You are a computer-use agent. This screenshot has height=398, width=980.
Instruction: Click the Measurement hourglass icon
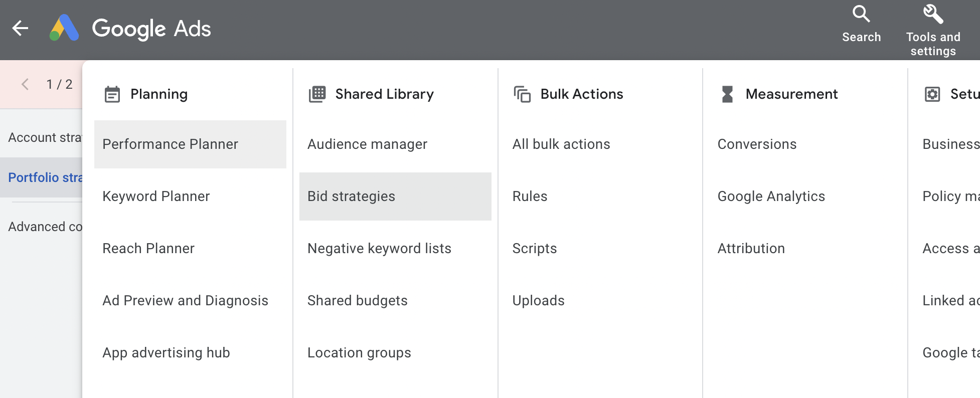(x=727, y=94)
